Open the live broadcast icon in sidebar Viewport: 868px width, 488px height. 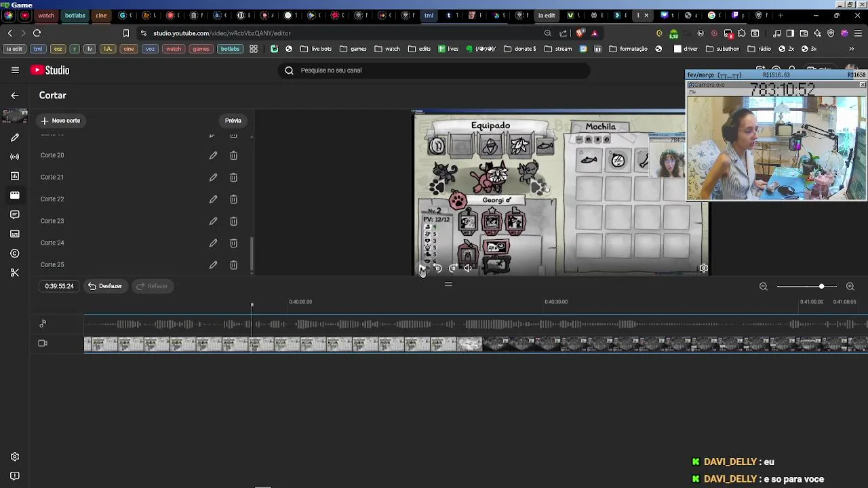[x=15, y=157]
